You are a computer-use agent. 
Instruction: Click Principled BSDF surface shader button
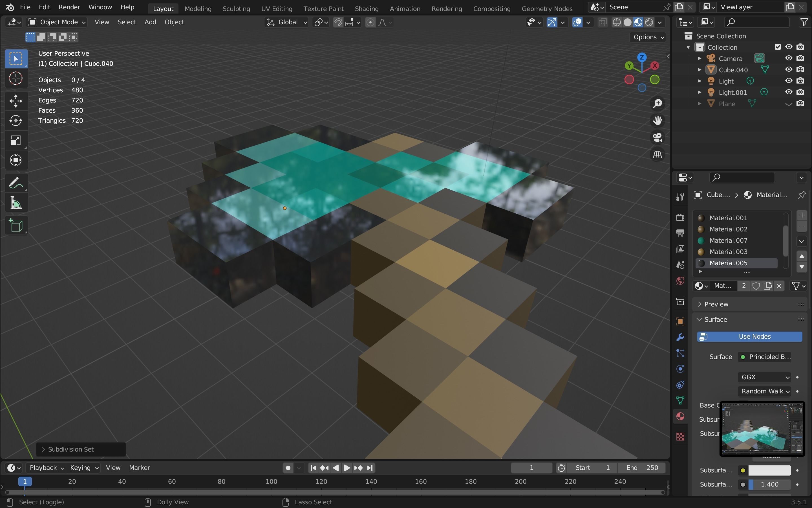(x=764, y=357)
